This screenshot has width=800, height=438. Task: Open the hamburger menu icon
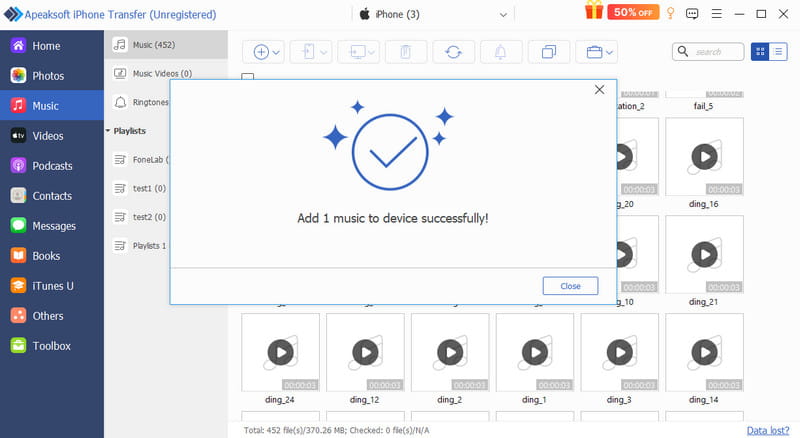click(x=716, y=14)
